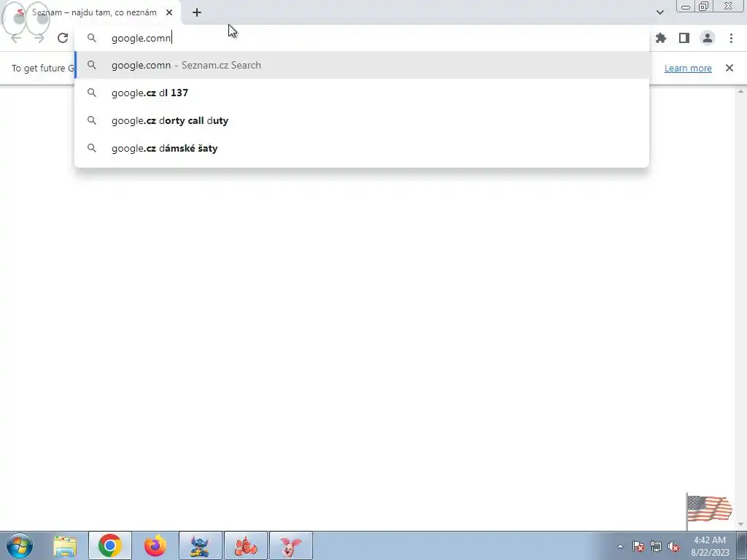747x560 pixels.
Task: Click search icon in omnibox
Action: [x=92, y=38]
